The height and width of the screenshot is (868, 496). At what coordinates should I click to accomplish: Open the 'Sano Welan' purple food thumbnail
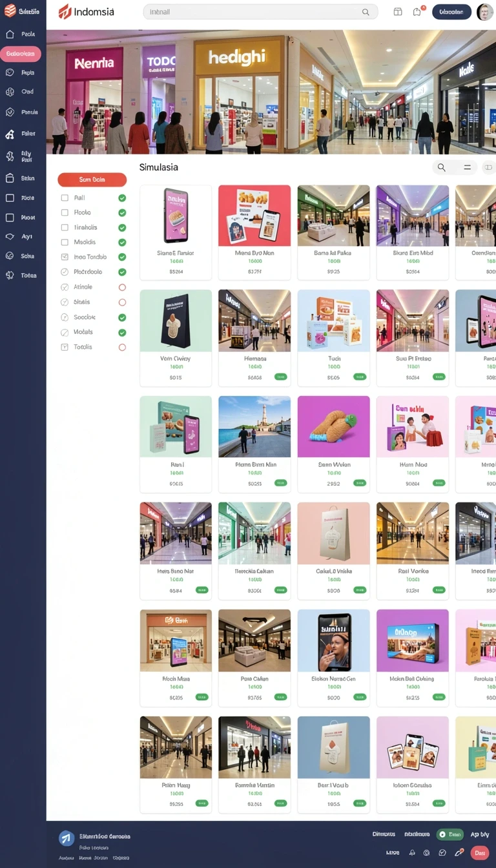point(333,427)
